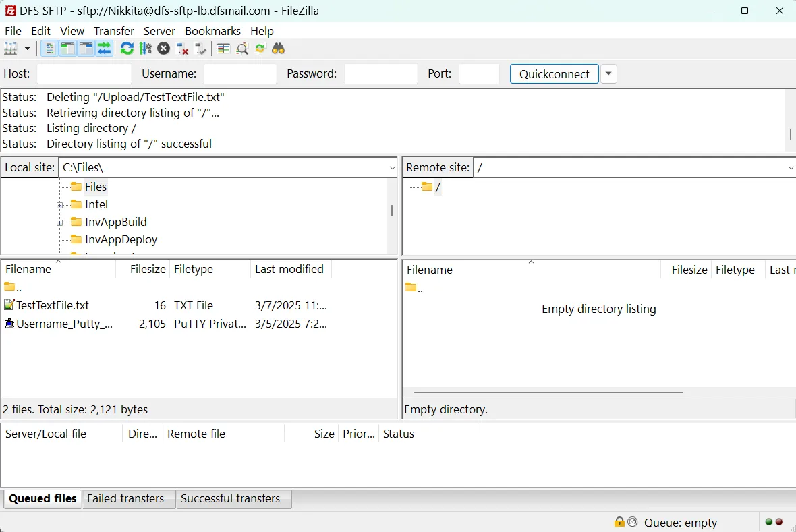Open the Site Manager icon
The image size is (796, 532).
click(11, 49)
